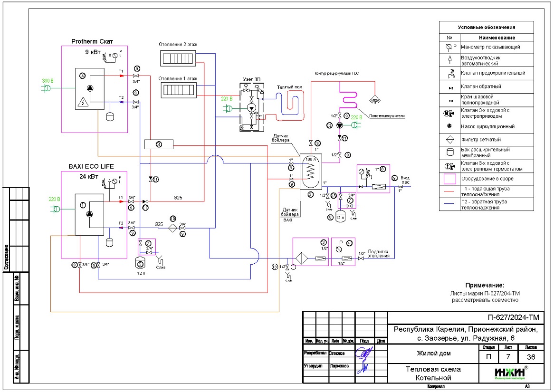The image size is (554, 392).
Task: Click the shower head symbol
Action: [376, 99]
